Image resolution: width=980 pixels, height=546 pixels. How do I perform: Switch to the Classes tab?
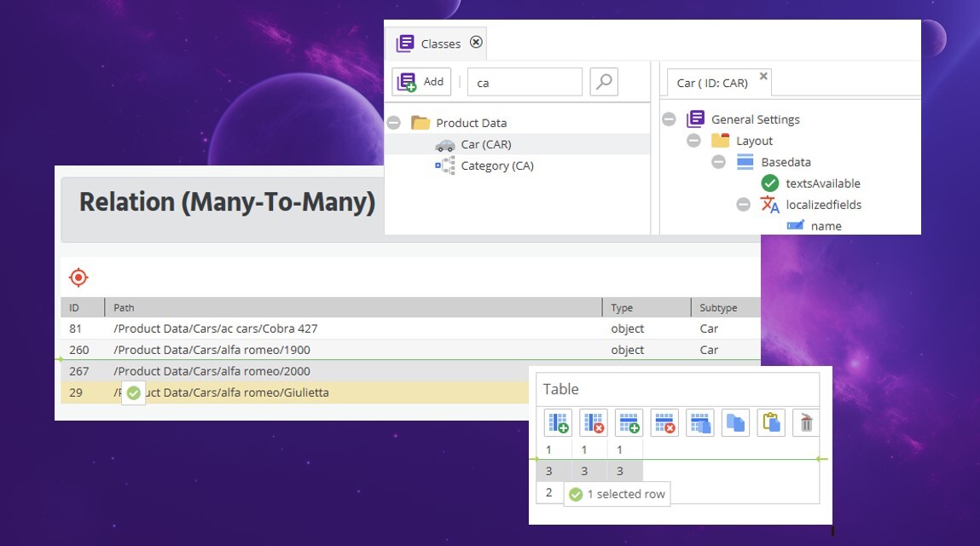(436, 43)
